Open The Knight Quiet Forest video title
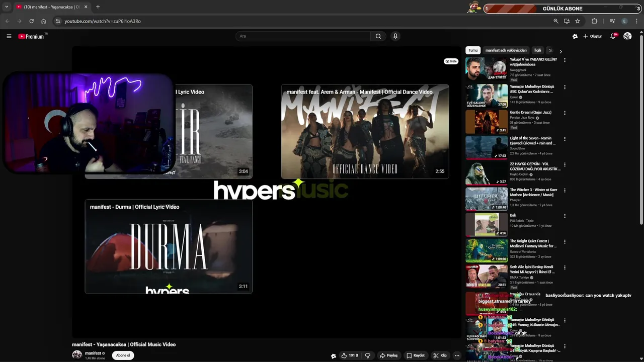 pos(533,244)
